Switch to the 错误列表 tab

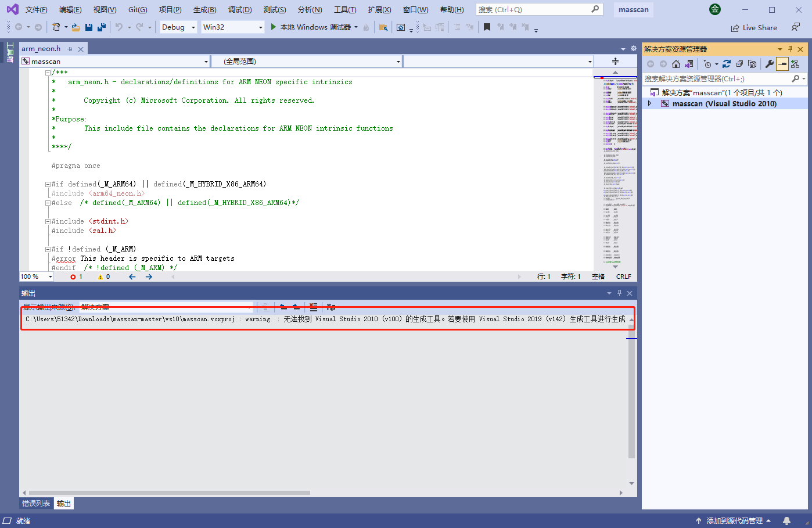pyautogui.click(x=35, y=503)
